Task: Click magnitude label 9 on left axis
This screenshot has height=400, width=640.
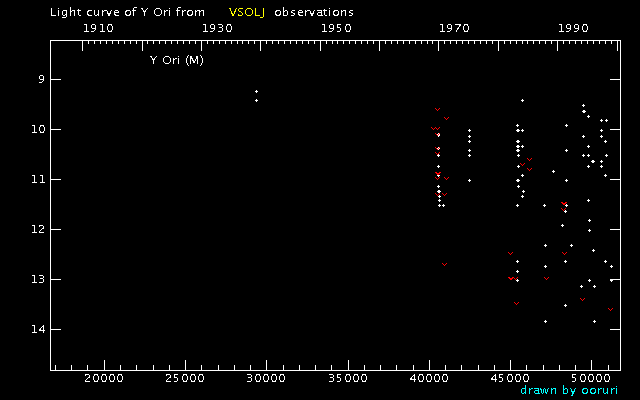Action: pyautogui.click(x=41, y=79)
